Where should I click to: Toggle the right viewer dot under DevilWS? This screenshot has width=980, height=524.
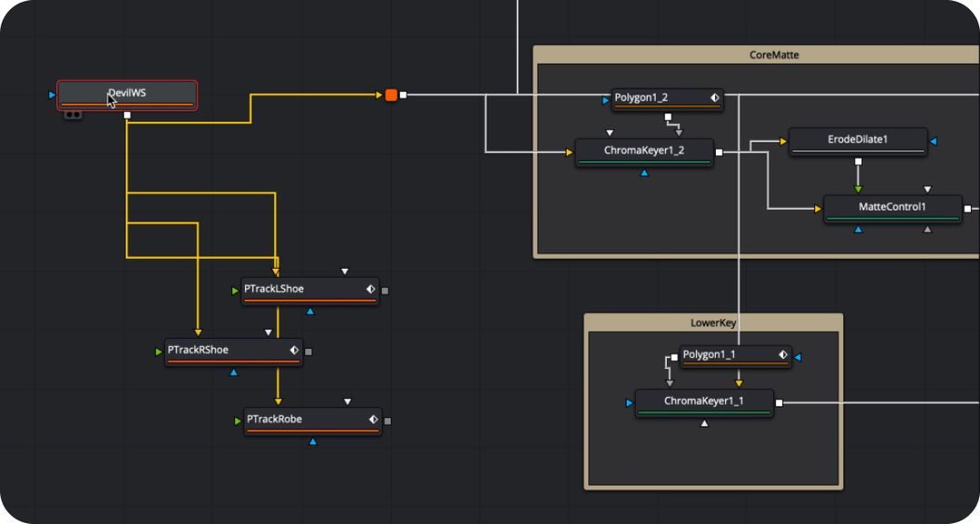tap(77, 114)
